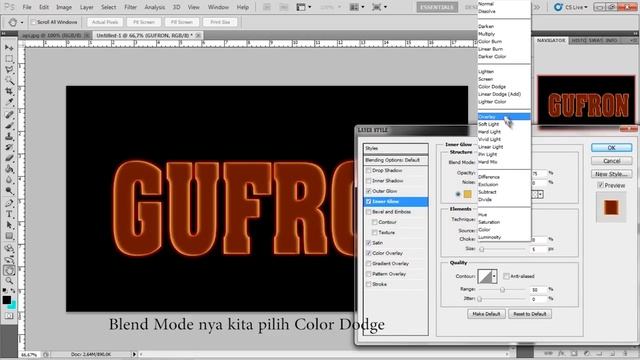Click the Range value input field
Image resolution: width=640 pixels, height=360 pixels.
[538, 289]
